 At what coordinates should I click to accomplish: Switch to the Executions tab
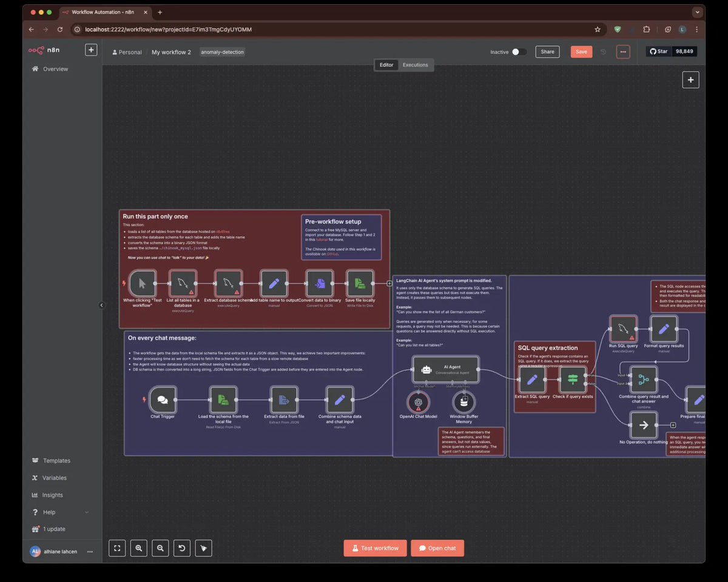[416, 65]
